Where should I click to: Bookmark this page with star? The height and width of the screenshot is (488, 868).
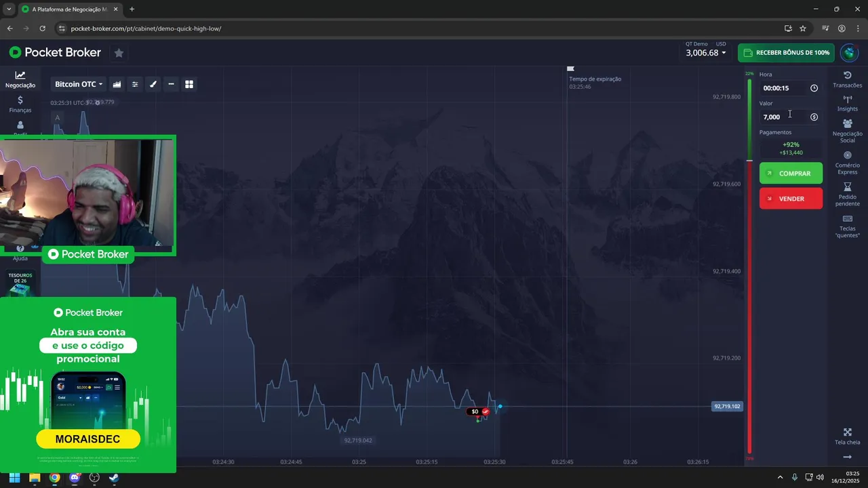tap(803, 28)
